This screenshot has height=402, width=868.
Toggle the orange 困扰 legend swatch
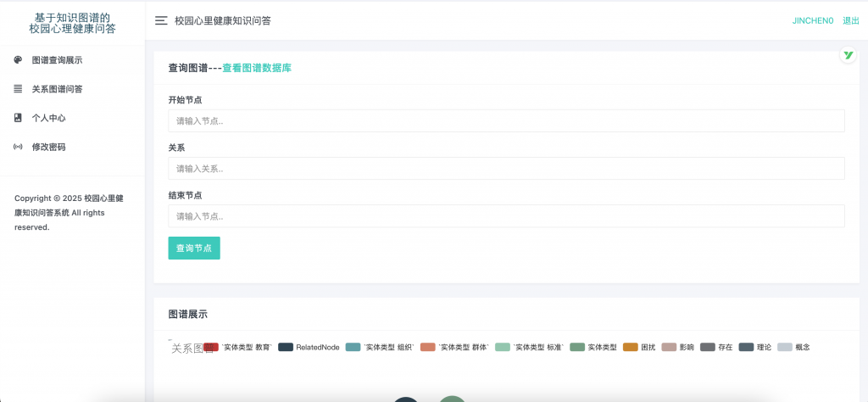(631, 347)
